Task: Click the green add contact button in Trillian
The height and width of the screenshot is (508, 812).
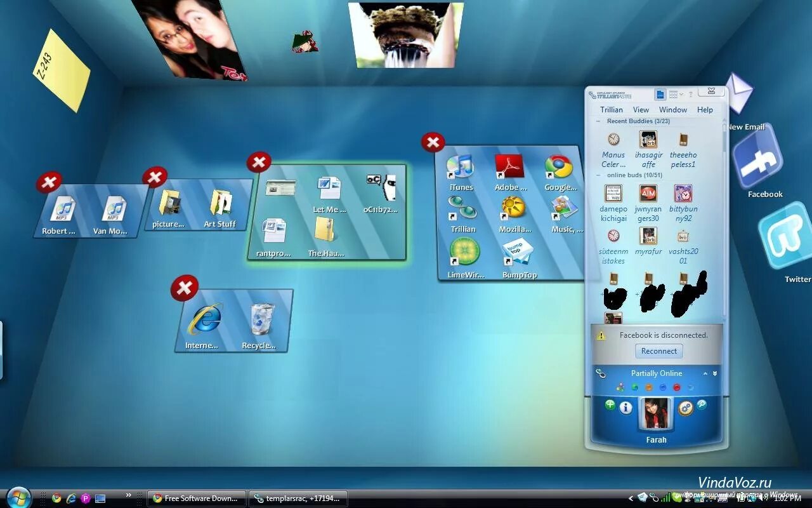Action: click(610, 405)
